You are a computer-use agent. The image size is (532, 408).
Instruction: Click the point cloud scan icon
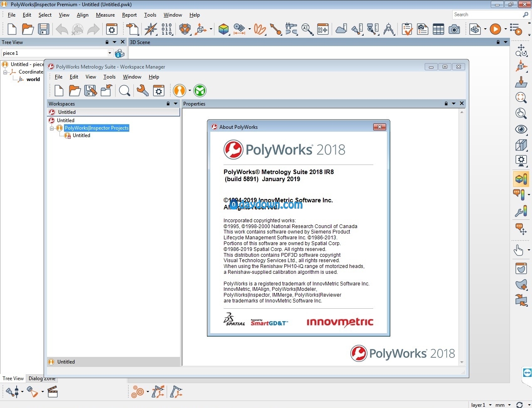(341, 29)
